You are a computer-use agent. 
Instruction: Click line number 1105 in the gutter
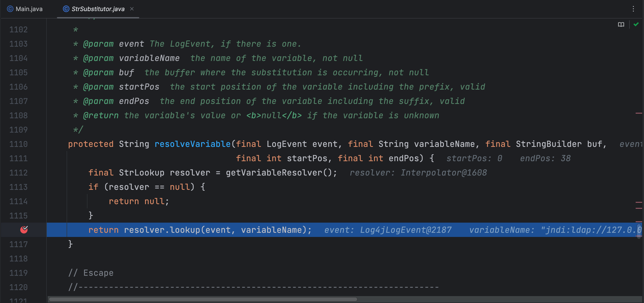pyautogui.click(x=19, y=73)
